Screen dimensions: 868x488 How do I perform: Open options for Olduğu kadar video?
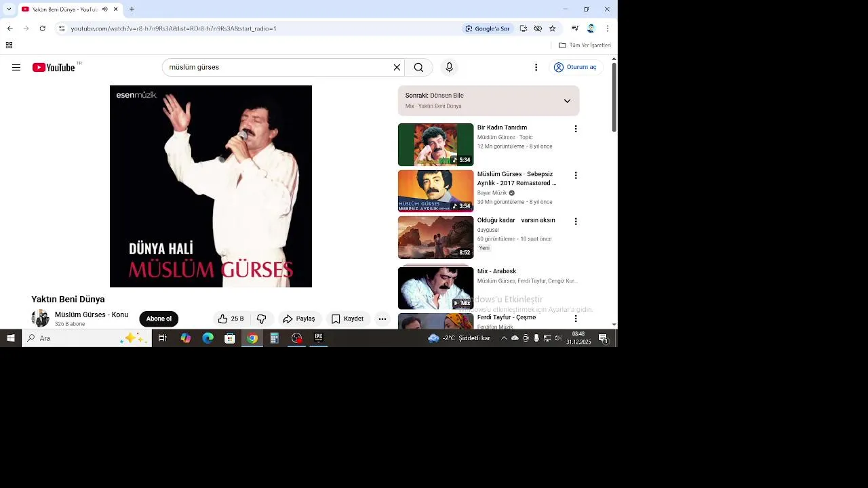click(576, 222)
